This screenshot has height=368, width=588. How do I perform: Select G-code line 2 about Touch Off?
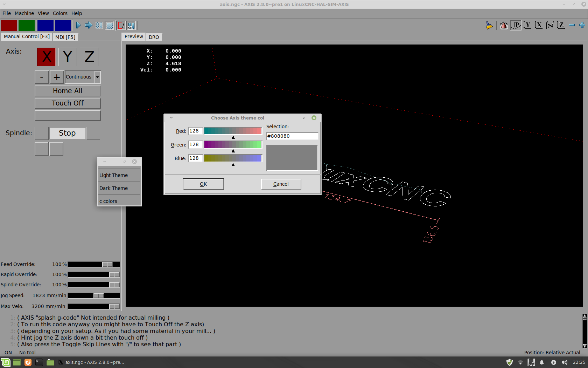tap(111, 325)
